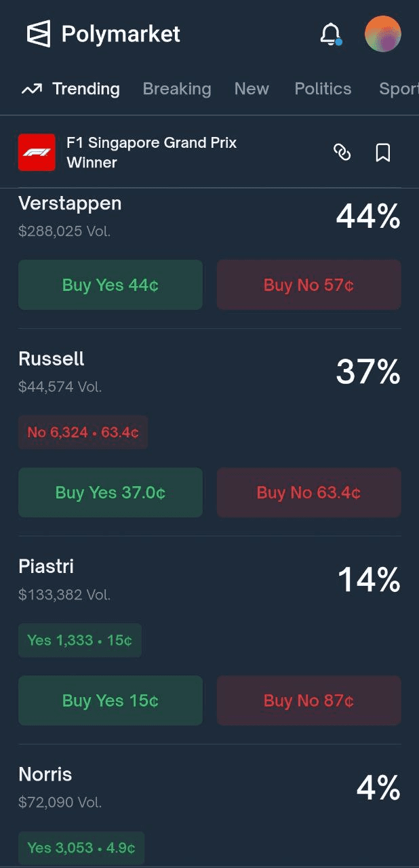Buy Yes on Verstappen at 44¢
419x868 pixels.
click(111, 285)
